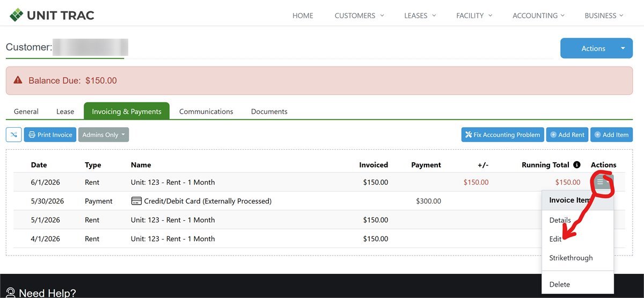Click the Invoiced $150.00 in the 4/1/2026 row
The width and height of the screenshot is (644, 298).
pyautogui.click(x=375, y=239)
